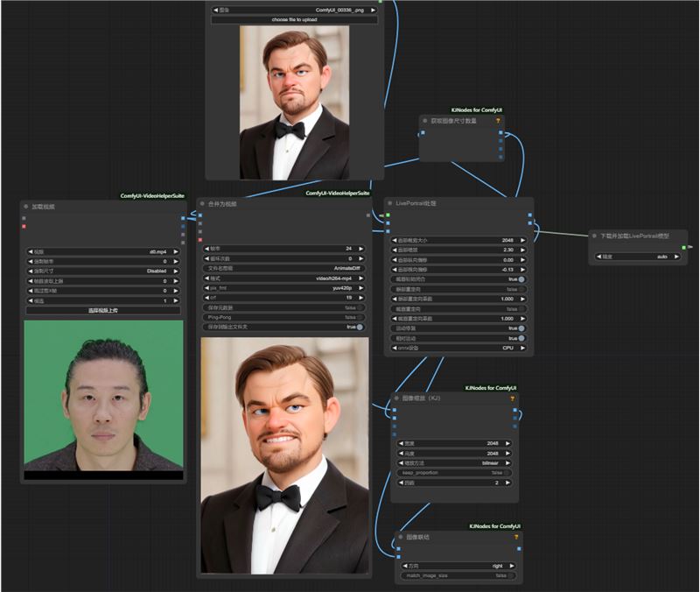Click the KJNodes for ComfyUI badge above Image Concatenate

point(494,526)
